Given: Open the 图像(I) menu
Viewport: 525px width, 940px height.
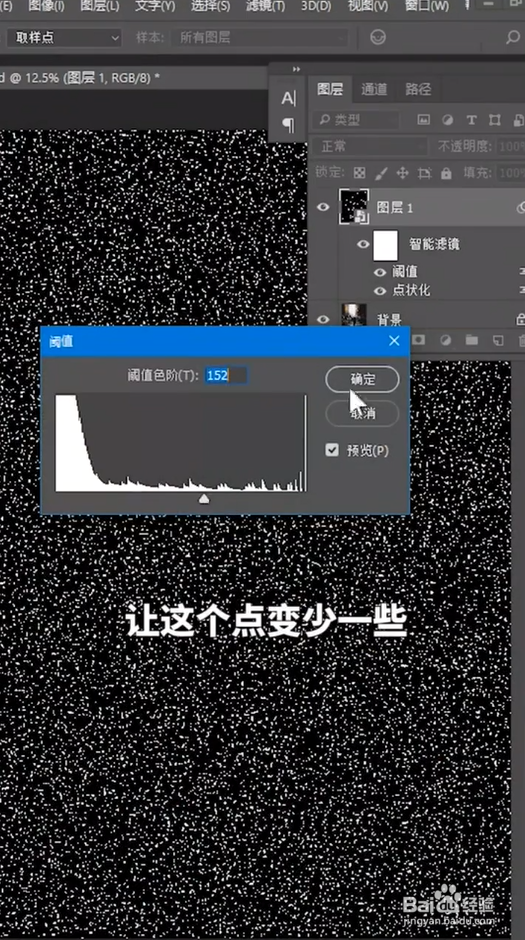Looking at the screenshot, I should 47,6.
